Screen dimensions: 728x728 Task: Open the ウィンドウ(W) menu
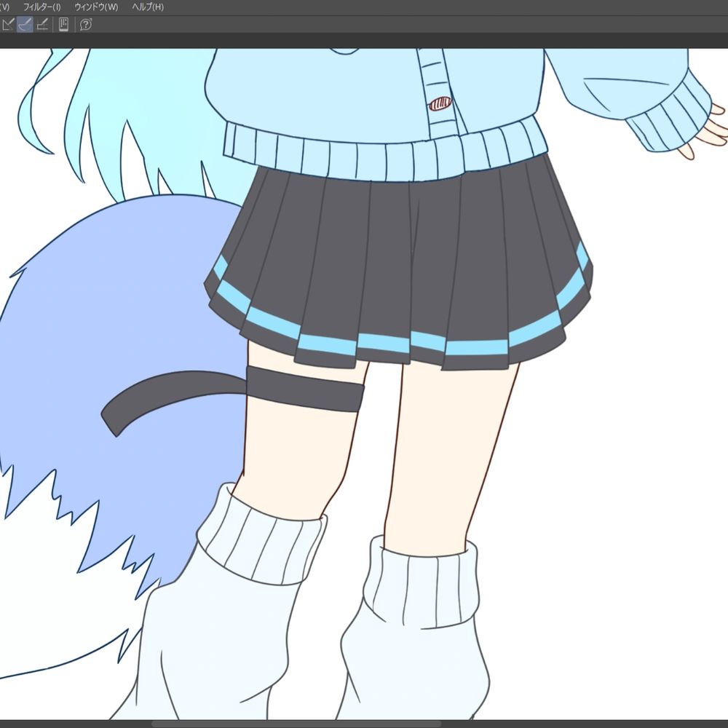coord(96,7)
